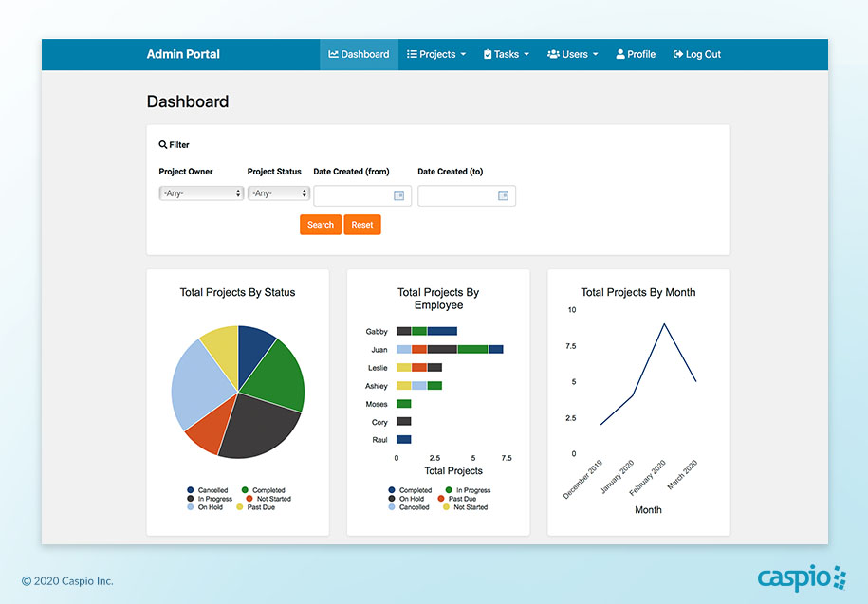Expand the Project Status dropdown
868x604 pixels.
point(279,193)
